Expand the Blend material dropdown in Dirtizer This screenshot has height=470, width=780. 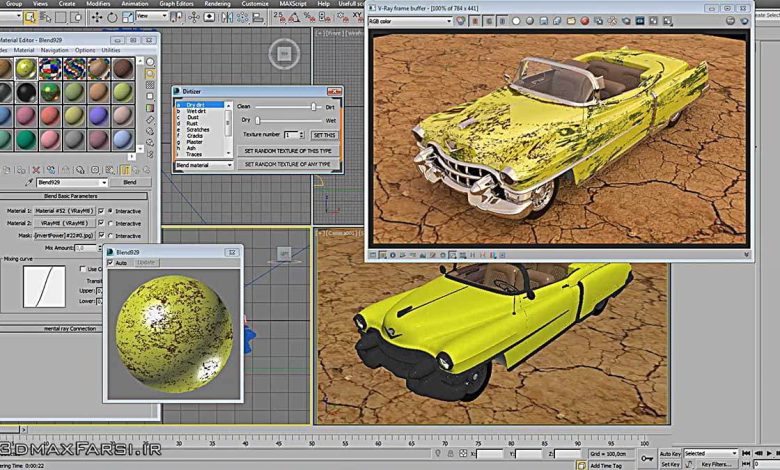click(x=229, y=165)
